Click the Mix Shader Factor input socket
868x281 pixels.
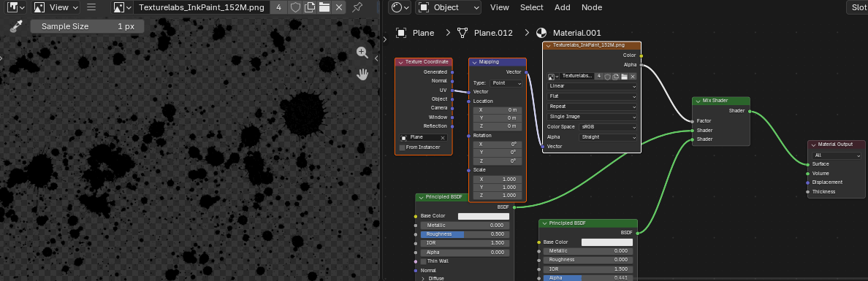pyautogui.click(x=692, y=121)
